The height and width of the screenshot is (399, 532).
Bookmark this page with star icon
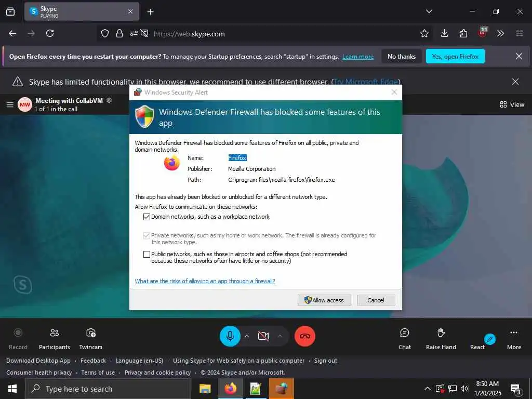(424, 33)
